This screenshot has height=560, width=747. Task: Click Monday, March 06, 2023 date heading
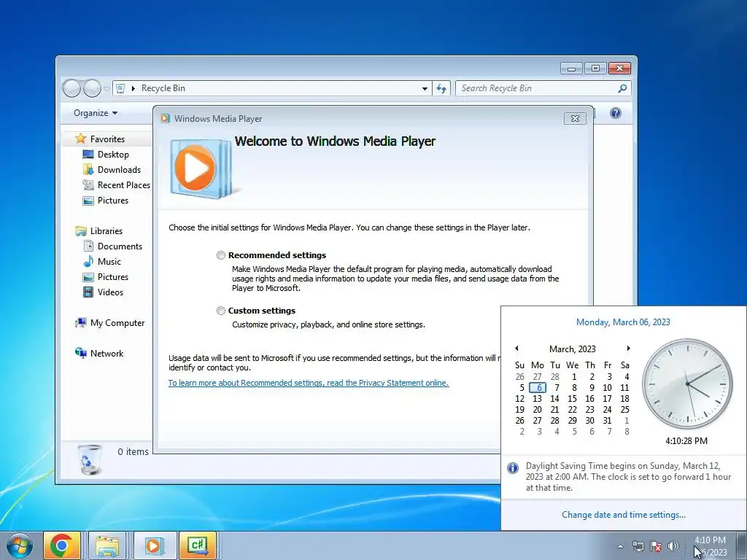[x=623, y=322]
